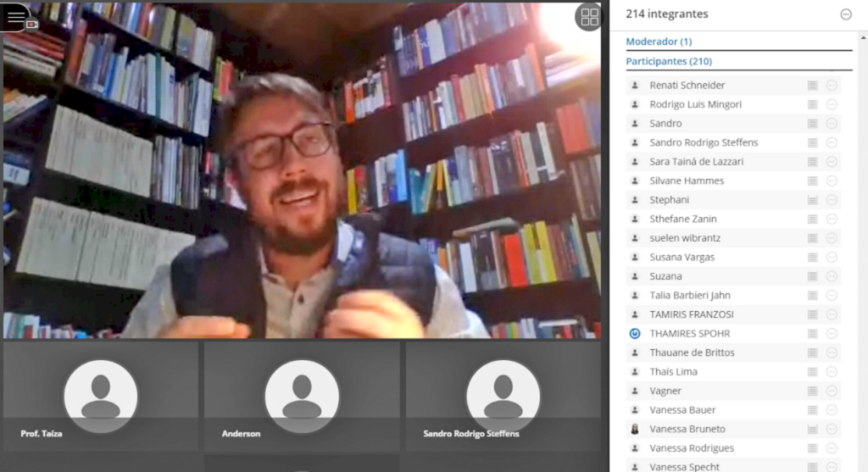Open attendee controls for Sandro

[x=832, y=124]
